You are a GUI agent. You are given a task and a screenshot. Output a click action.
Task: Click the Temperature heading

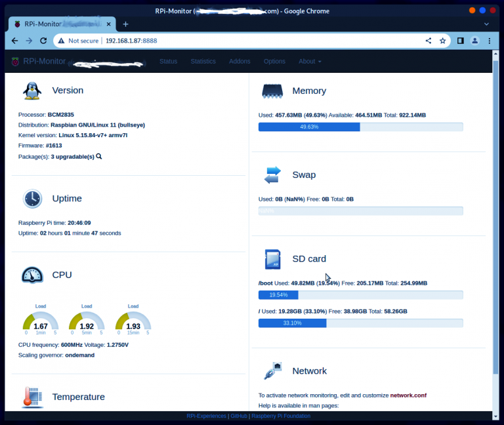[x=79, y=397]
